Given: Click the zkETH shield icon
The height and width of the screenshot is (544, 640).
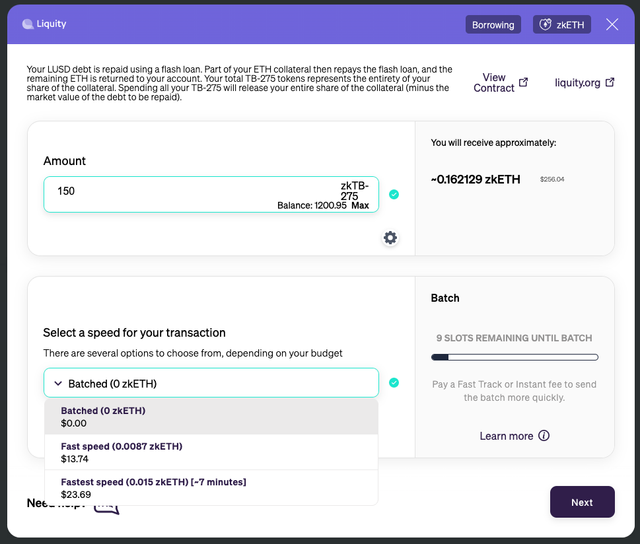Looking at the screenshot, I should tap(545, 24).
